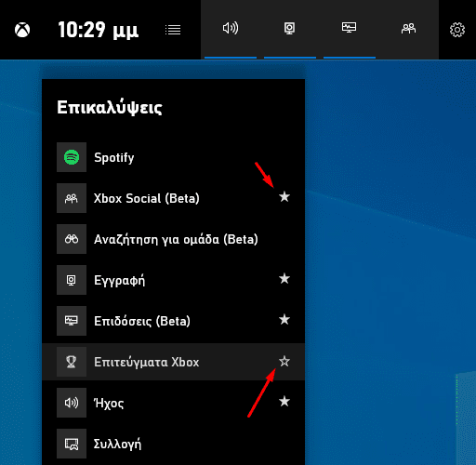476x465 pixels.
Task: Unfavorite the Εγγραφή star
Action: coord(284,279)
